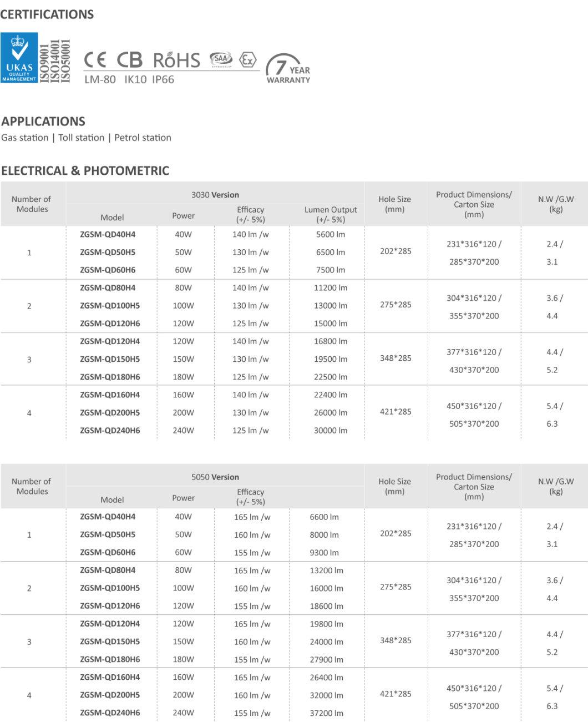Screen dimensions: 588x722
Task: Select the '16800 lm' lumen cell
Action: tap(331, 341)
